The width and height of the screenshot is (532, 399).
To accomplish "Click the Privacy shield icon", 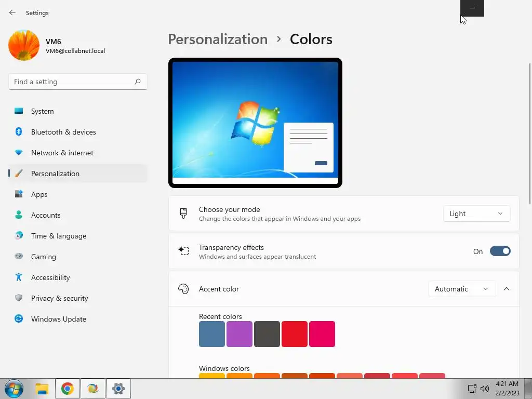I will [x=19, y=298].
